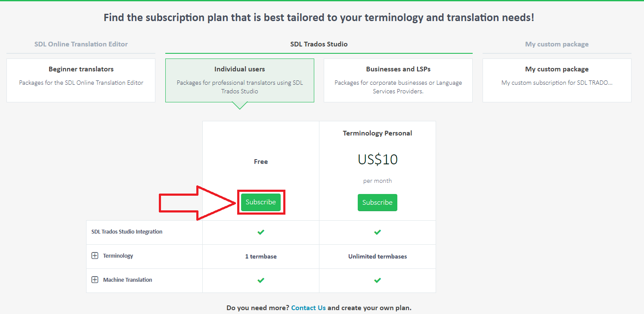The width and height of the screenshot is (644, 314).
Task: Open the Contact Us link
Action: click(x=308, y=308)
